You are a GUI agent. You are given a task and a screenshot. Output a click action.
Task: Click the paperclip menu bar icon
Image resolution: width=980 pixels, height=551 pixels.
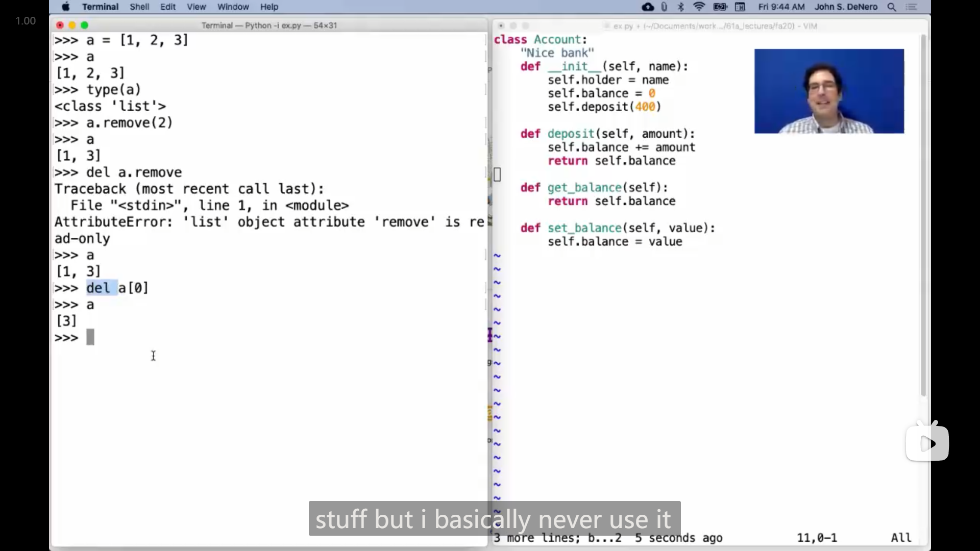664,7
